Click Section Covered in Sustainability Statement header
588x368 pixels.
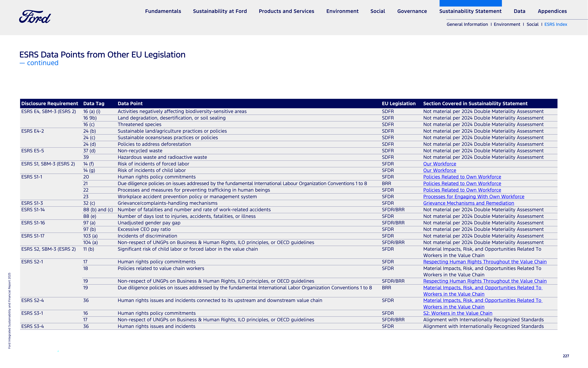[475, 103]
